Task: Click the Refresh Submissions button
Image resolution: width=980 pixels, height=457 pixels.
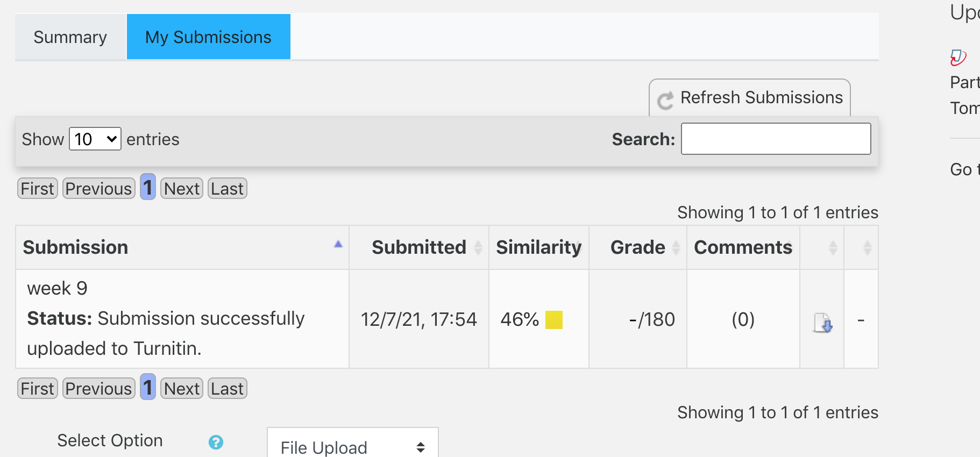Action: tap(750, 98)
